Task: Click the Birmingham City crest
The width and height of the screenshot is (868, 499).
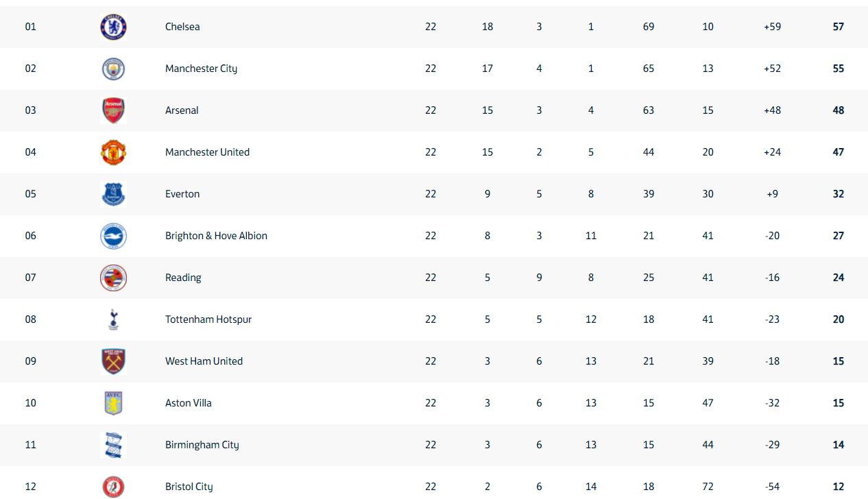Action: coord(113,445)
